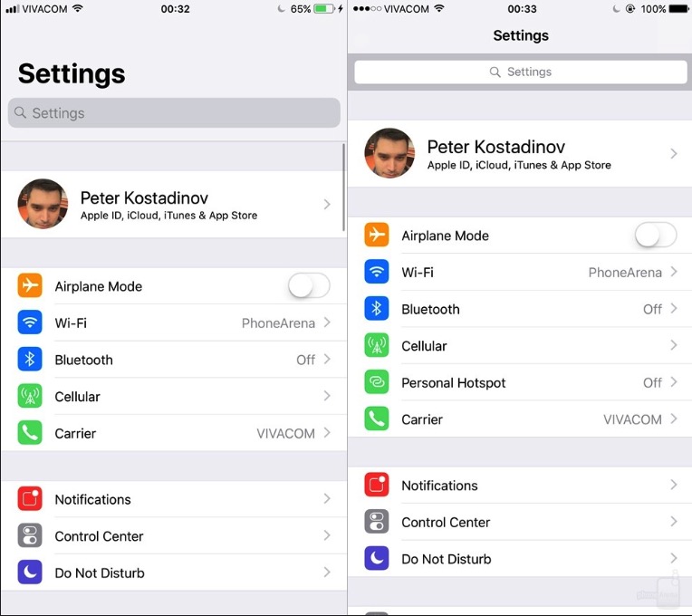
Task: Tap Bluetooth icon in right screen
Action: point(377,308)
